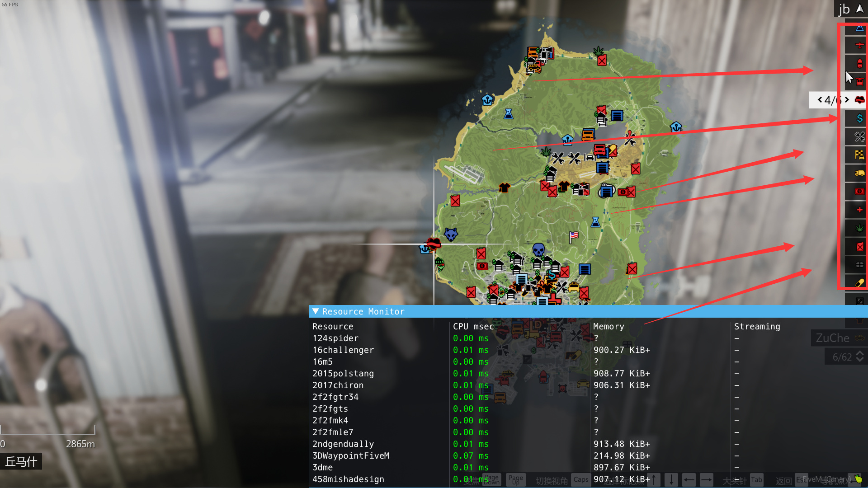Click the orange t-shirt marker on map
The width and height of the screenshot is (868, 488).
tap(504, 188)
